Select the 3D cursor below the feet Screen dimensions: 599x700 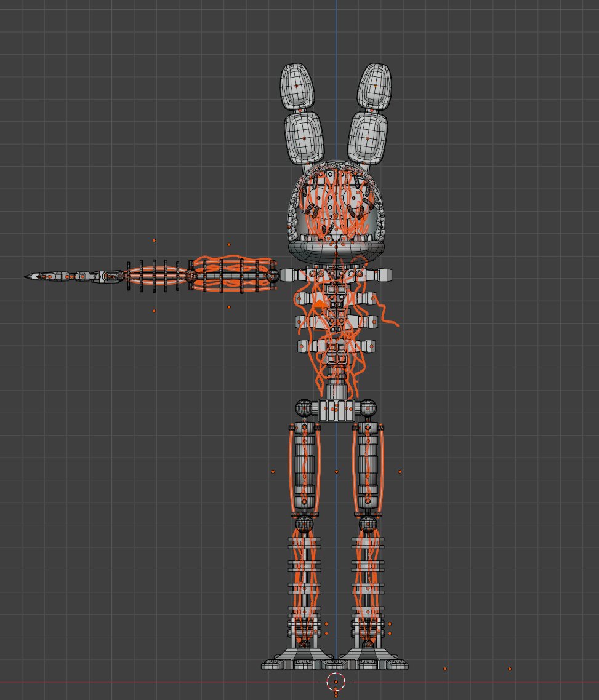pyautogui.click(x=336, y=680)
